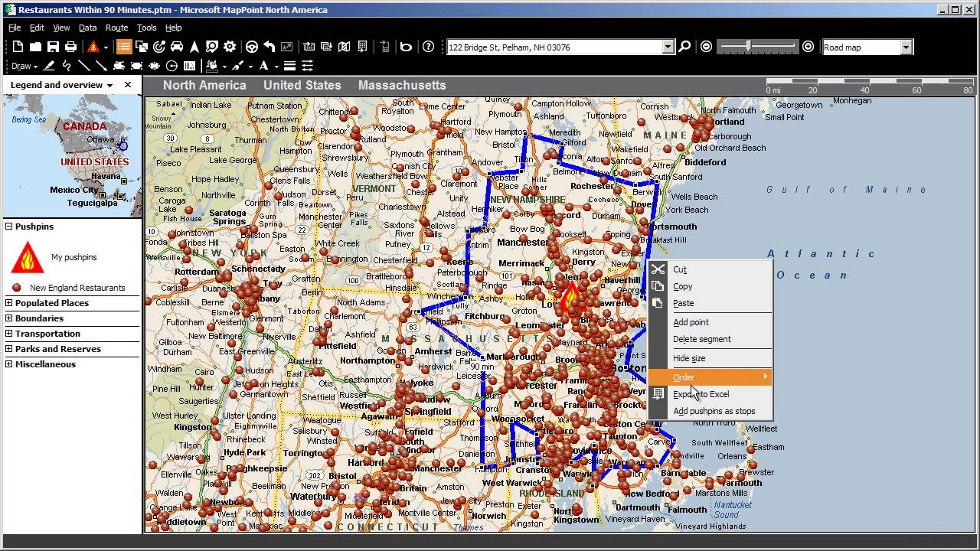Open the File menu
The width and height of the screenshot is (980, 551).
point(15,28)
